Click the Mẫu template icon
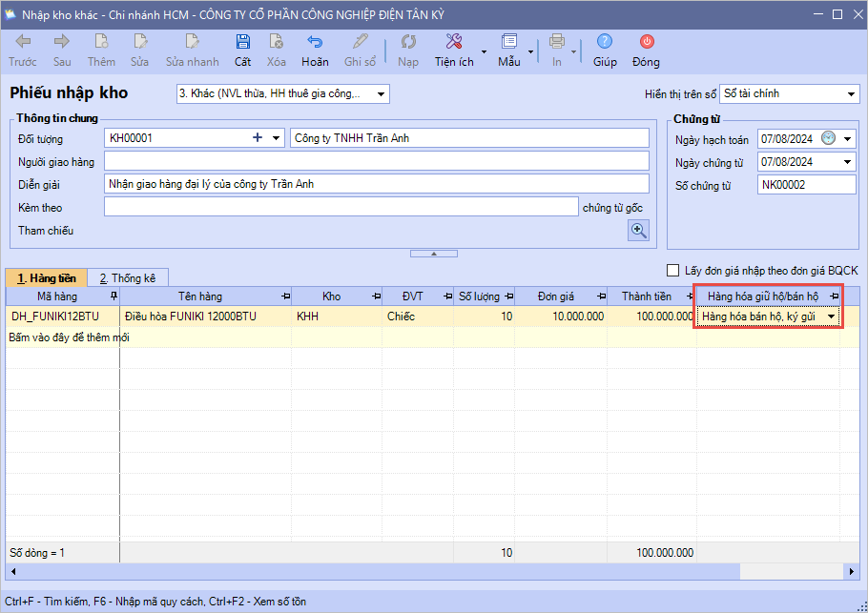The image size is (868, 613). pyautogui.click(x=509, y=42)
